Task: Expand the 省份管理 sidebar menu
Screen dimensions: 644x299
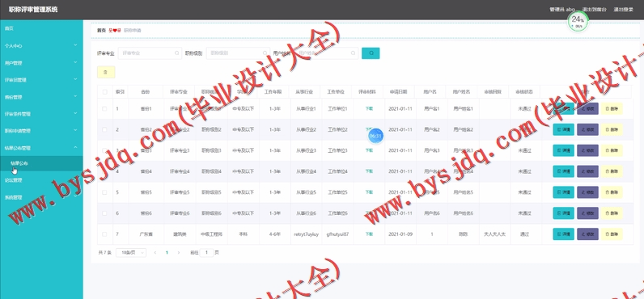Action: (41, 97)
